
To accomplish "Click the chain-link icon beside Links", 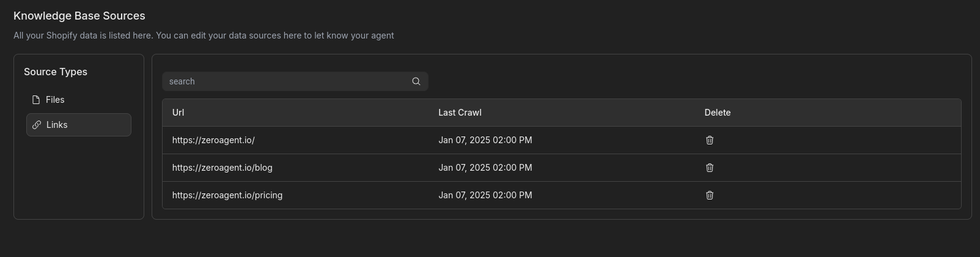I will click(x=37, y=125).
